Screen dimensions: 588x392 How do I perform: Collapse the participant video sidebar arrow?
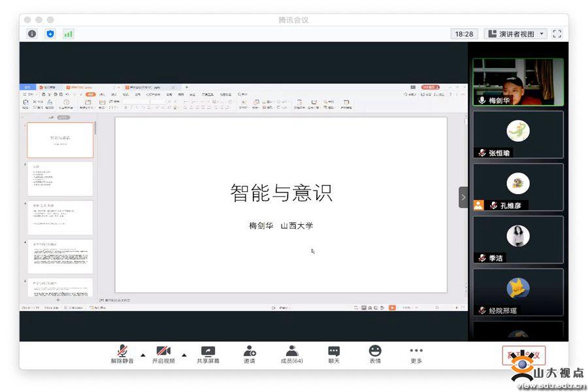click(463, 197)
